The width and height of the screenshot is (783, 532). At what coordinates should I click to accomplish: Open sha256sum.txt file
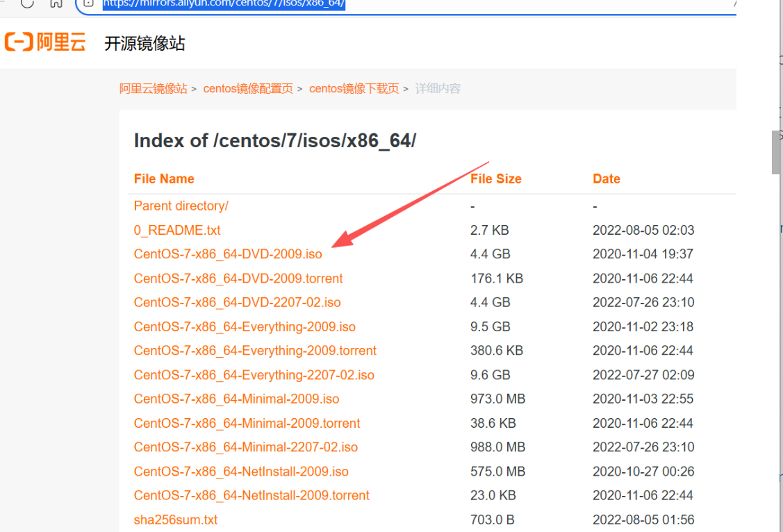click(176, 520)
